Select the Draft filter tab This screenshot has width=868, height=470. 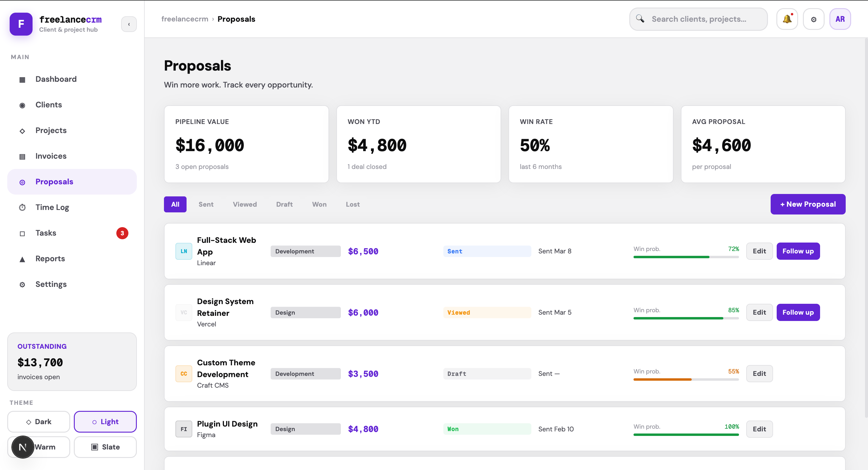tap(284, 204)
